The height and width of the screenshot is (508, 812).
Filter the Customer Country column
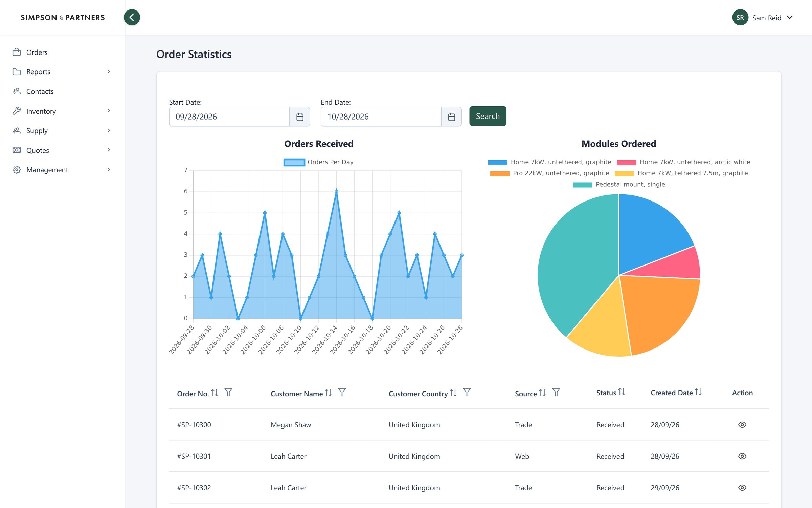(467, 393)
